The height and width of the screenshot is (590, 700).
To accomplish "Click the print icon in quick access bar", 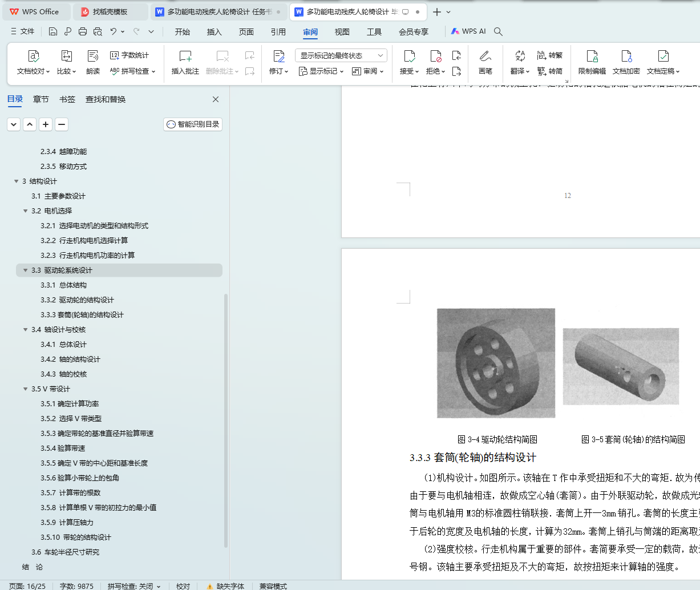I will coord(83,31).
